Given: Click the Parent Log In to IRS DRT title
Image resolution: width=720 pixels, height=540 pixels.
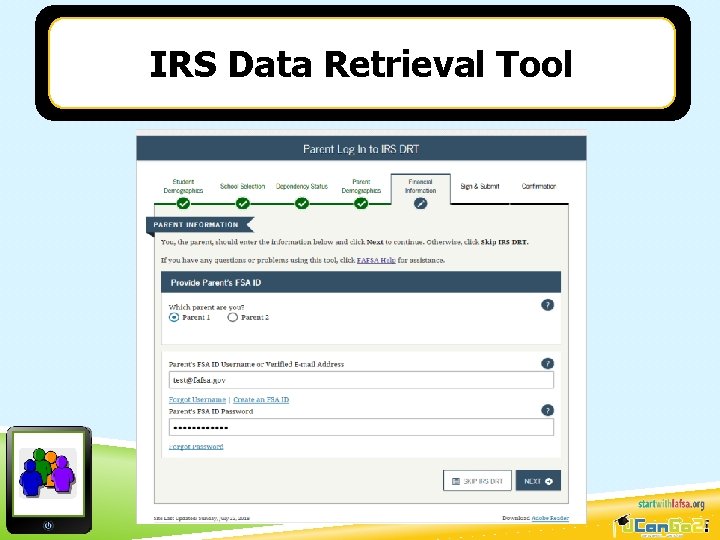Looking at the screenshot, I should 361,149.
